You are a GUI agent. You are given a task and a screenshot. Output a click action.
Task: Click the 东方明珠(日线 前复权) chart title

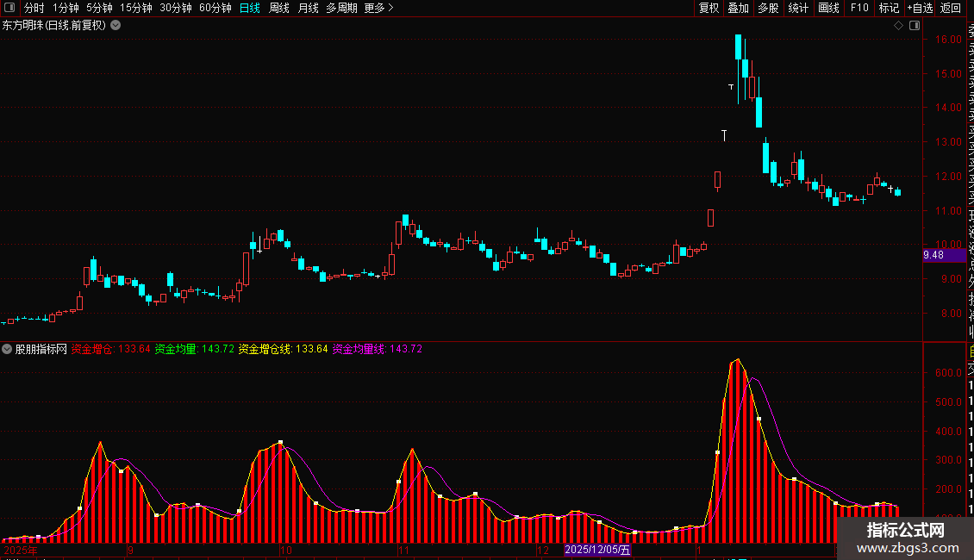pos(54,26)
